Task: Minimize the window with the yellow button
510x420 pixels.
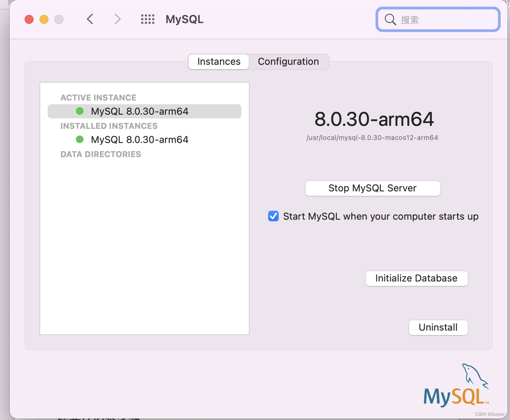Action: coord(44,19)
